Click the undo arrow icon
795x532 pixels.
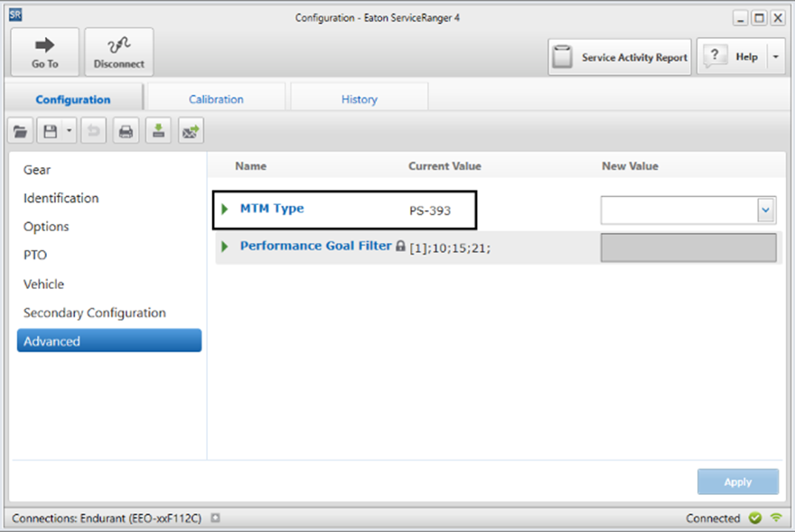tap(92, 132)
